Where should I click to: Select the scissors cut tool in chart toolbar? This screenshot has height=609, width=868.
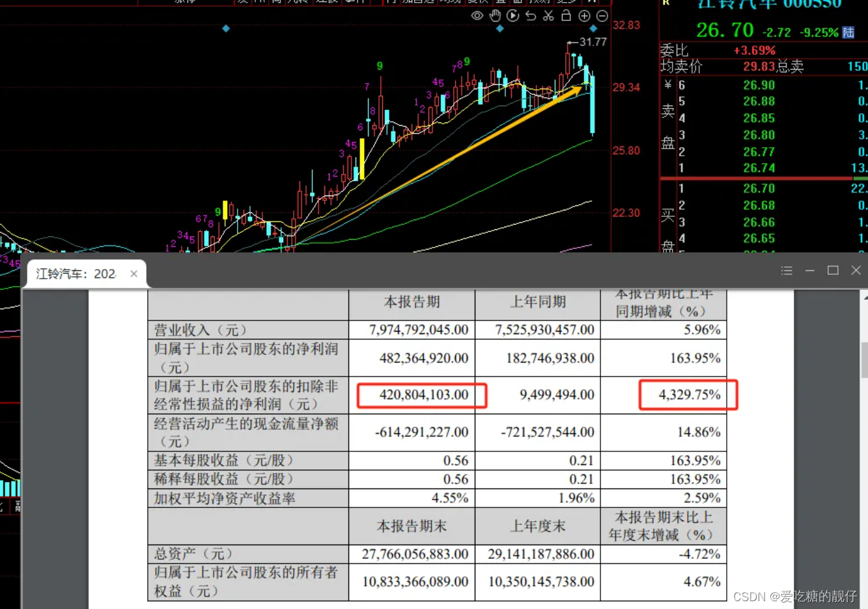pos(548,16)
